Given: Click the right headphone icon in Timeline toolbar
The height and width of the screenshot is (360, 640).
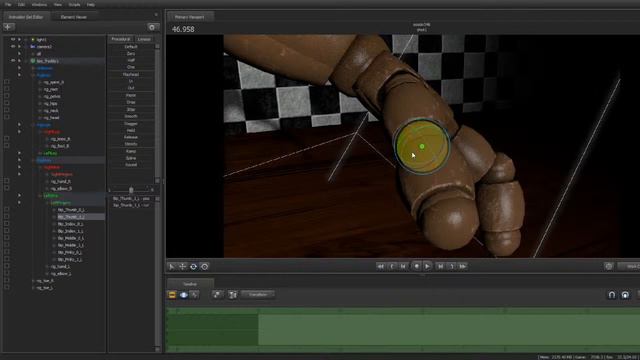Looking at the screenshot, I should pyautogui.click(x=625, y=295).
